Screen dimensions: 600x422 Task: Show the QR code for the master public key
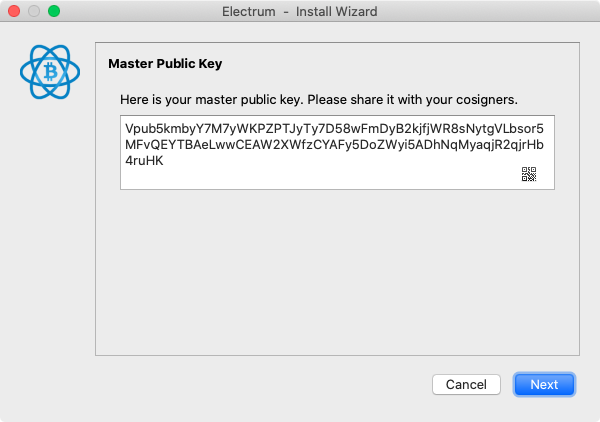pyautogui.click(x=529, y=174)
